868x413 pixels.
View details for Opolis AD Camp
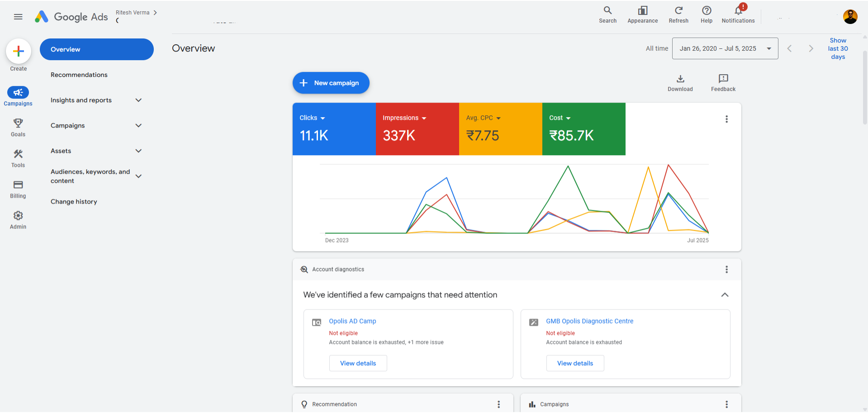[x=358, y=363]
